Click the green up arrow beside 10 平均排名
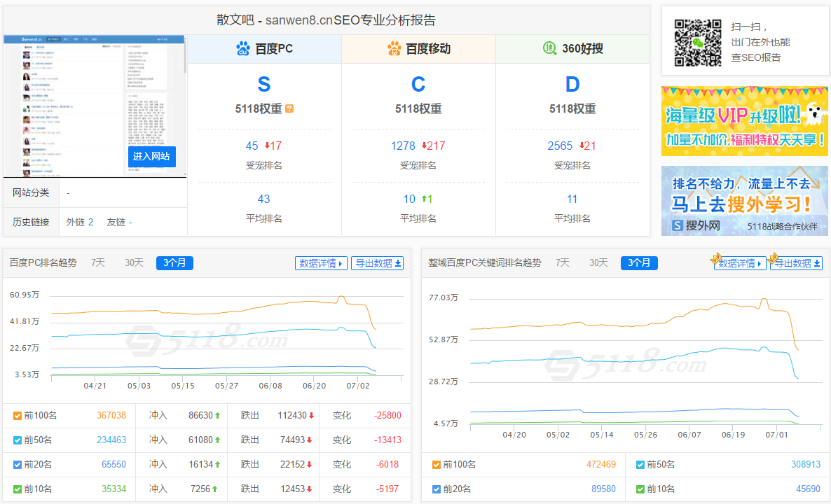Screen dimensions: 831x504 [x=424, y=199]
